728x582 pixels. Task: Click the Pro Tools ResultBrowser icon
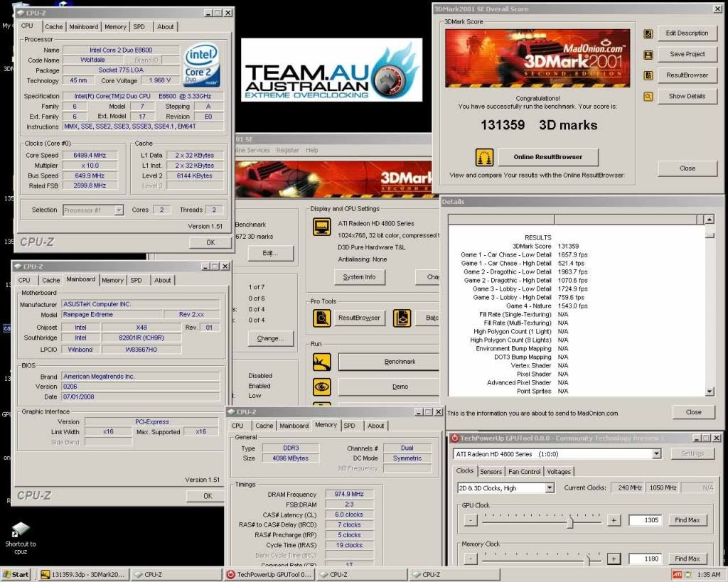(x=322, y=318)
